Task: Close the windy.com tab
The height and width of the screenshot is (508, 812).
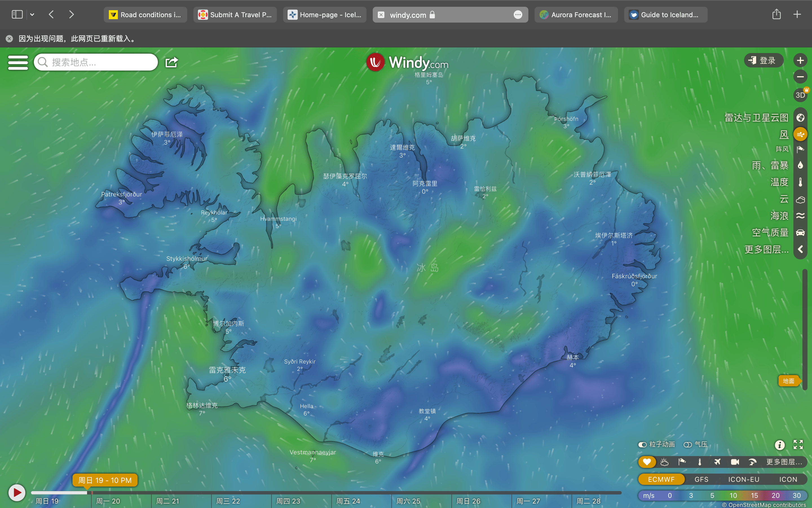Action: click(x=381, y=15)
